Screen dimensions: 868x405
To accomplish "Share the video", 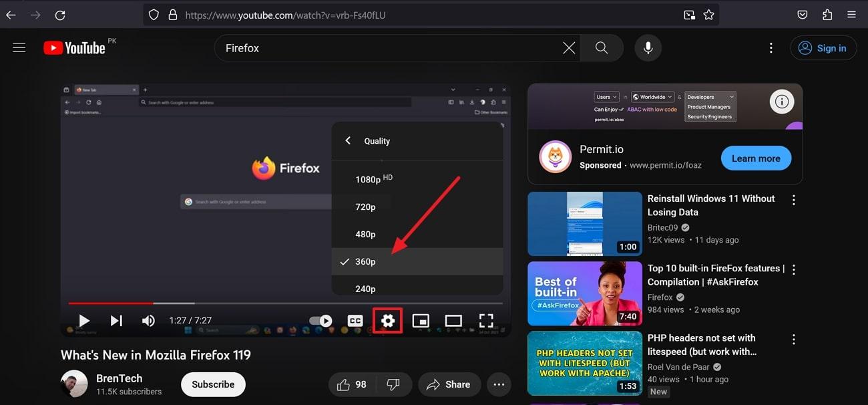I will tap(449, 384).
